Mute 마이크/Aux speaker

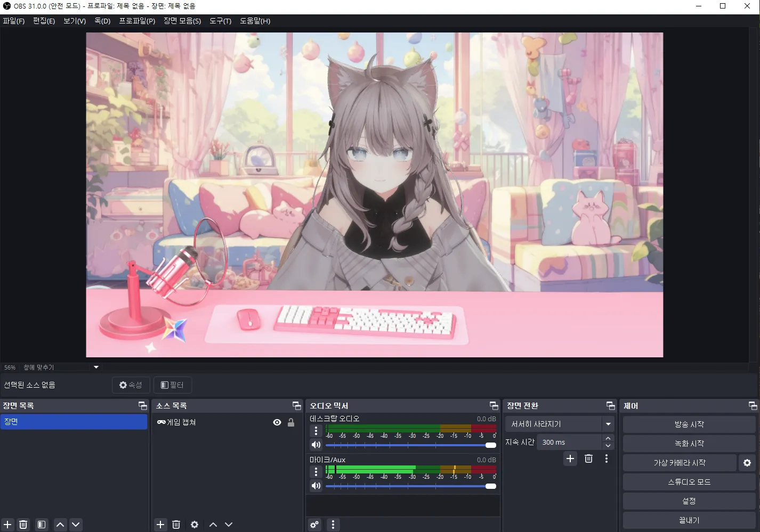point(316,486)
